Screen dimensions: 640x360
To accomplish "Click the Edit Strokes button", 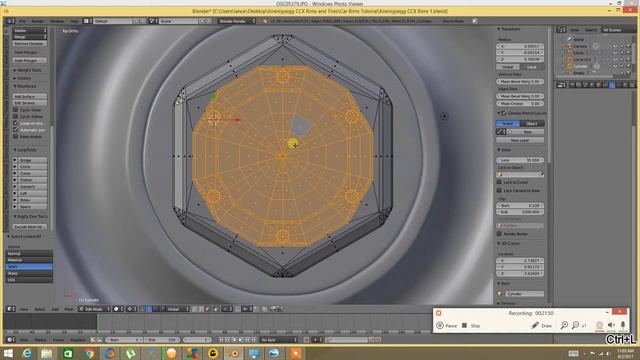I will 30,103.
